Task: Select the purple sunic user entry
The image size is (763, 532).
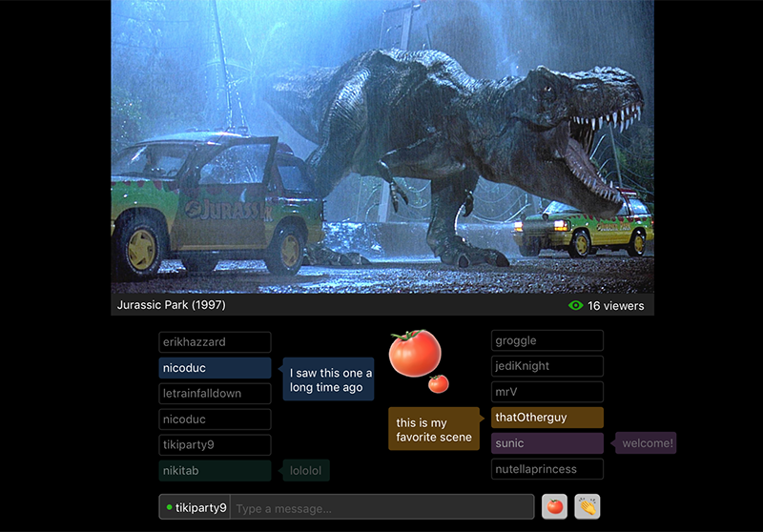Action: pos(546,443)
